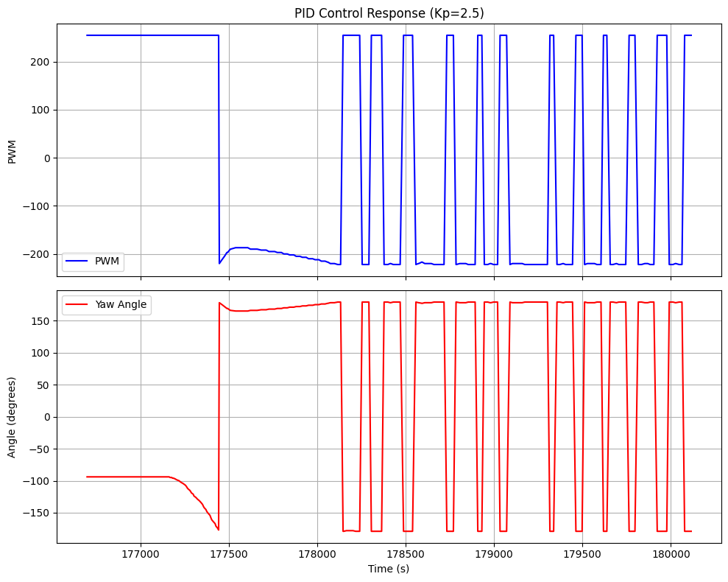This screenshot has width=728, height=582.
Task: Click the 'Angle (degrees)' y-axis label
Action: [12, 417]
